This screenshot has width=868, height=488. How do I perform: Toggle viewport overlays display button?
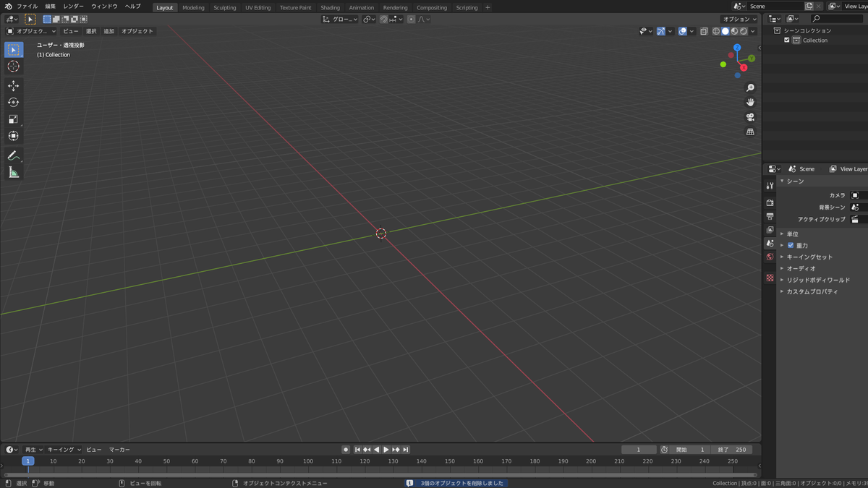click(682, 31)
